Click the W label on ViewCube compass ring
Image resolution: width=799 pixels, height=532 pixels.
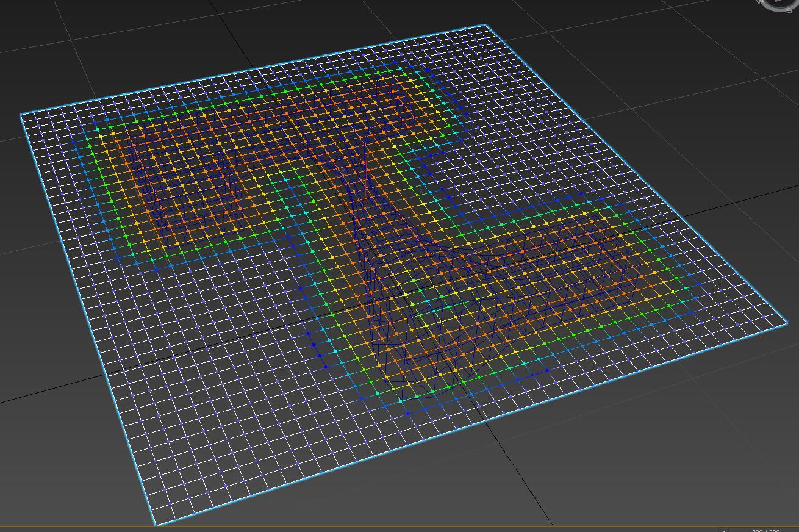[x=760, y=1]
